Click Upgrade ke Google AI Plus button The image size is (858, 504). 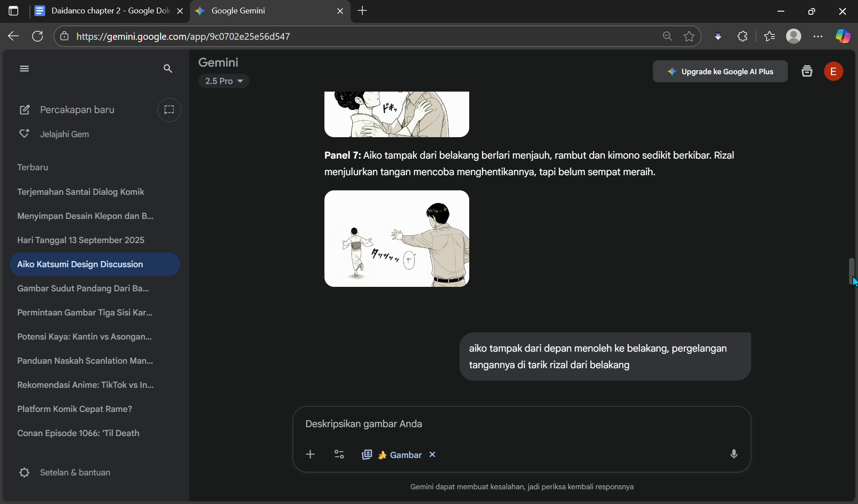[720, 71]
